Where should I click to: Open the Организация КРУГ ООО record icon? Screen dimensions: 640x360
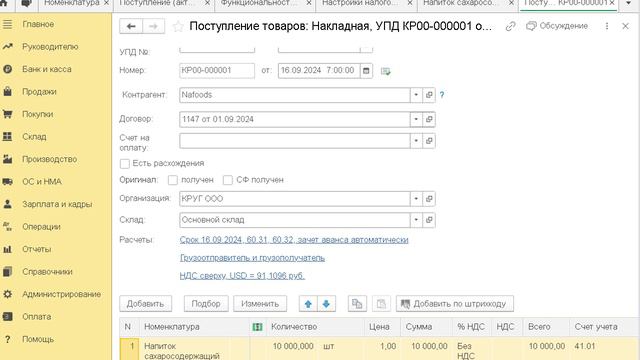[429, 199]
